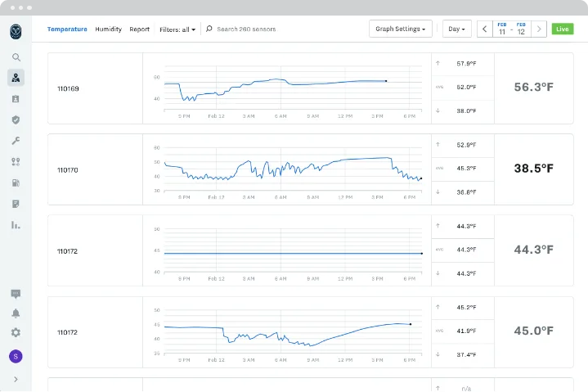Expand the Filters: all dropdown
This screenshot has height=392, width=588.
(x=177, y=29)
